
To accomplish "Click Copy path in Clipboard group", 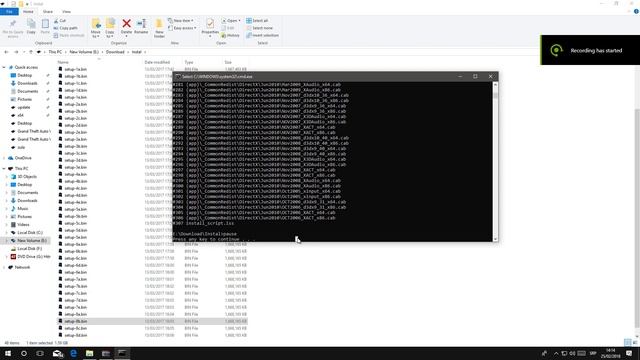I will tap(65, 28).
